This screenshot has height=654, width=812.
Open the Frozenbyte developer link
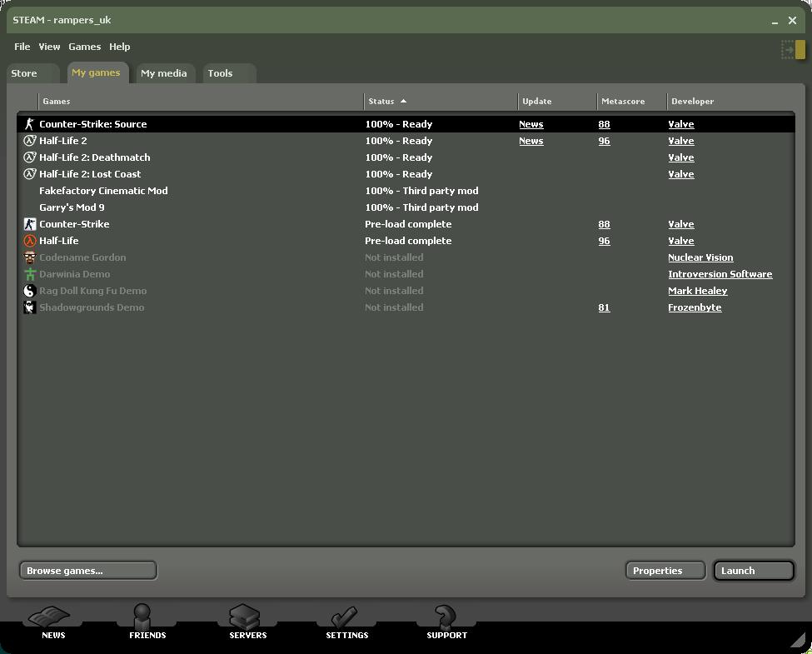coord(695,307)
